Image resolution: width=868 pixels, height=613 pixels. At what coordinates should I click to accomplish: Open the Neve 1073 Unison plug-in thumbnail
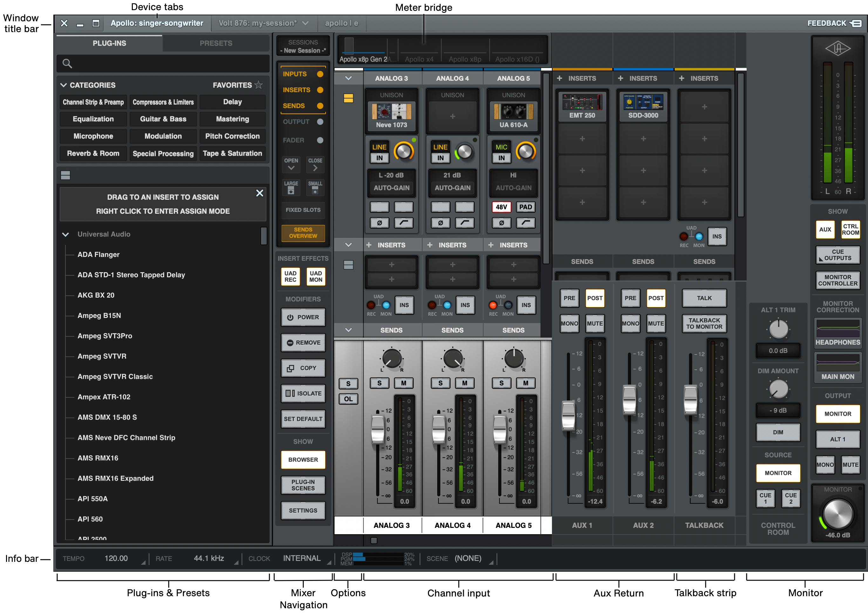pos(391,112)
